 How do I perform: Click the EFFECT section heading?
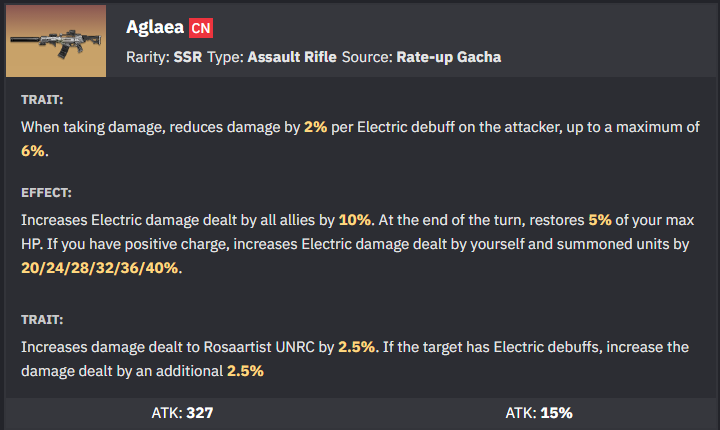(x=44, y=190)
